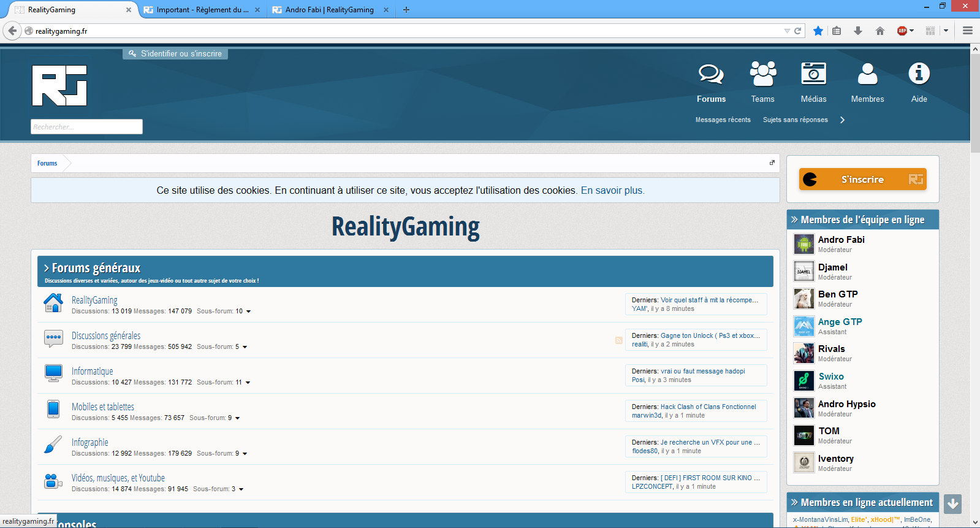Screen dimensions: 980x528
Task: Click the Mobiles et tablettes phone icon
Action: pyautogui.click(x=53, y=409)
